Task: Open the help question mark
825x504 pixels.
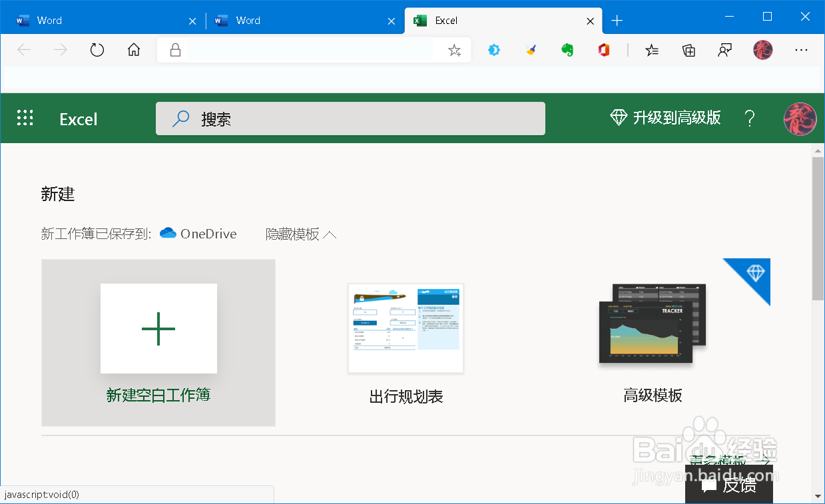Action: click(x=750, y=119)
